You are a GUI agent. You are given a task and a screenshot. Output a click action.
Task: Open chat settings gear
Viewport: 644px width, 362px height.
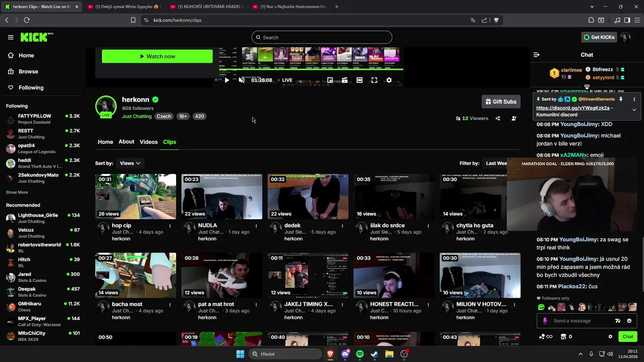[x=610, y=337]
